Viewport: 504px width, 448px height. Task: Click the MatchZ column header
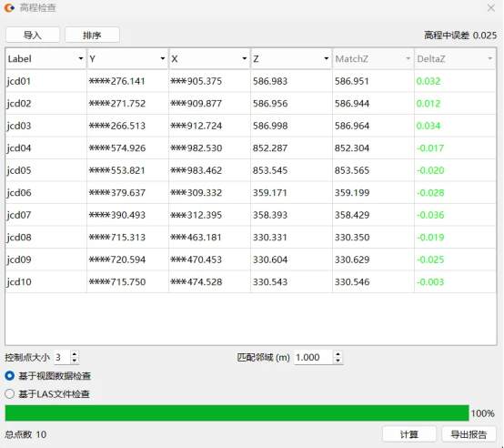click(373, 59)
